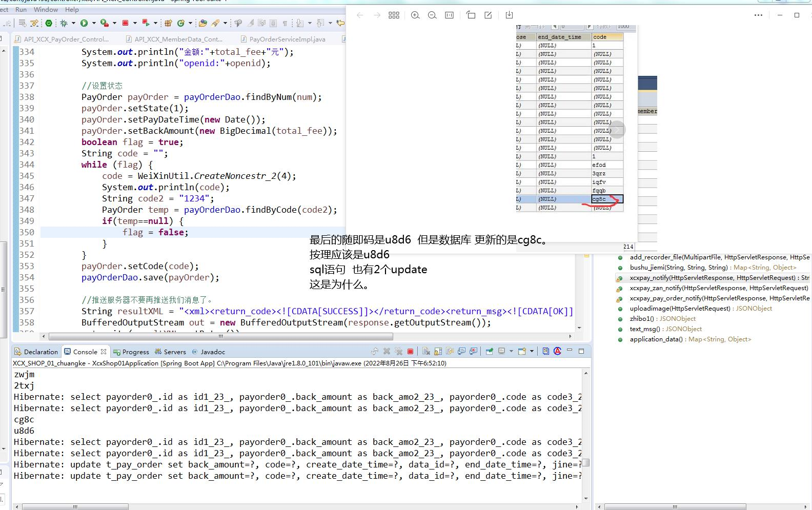This screenshot has height=510, width=812.
Task: Rotate the image in the viewer
Action: (x=471, y=15)
